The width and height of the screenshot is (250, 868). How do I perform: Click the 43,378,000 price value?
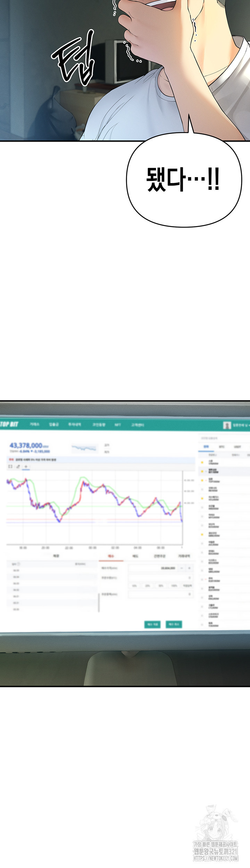click(26, 445)
